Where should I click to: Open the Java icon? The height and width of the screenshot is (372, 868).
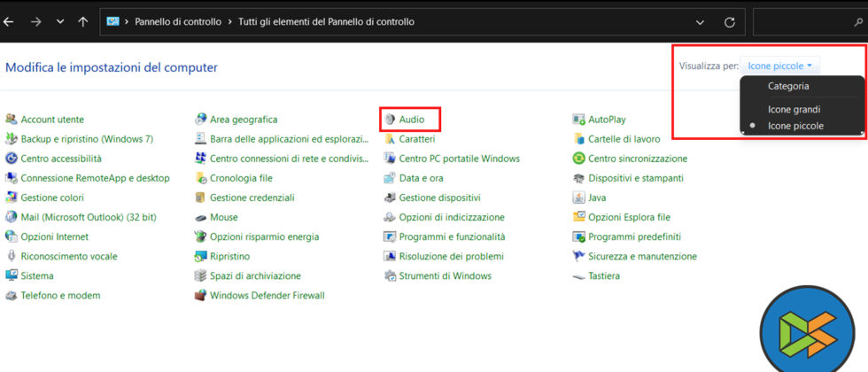579,198
